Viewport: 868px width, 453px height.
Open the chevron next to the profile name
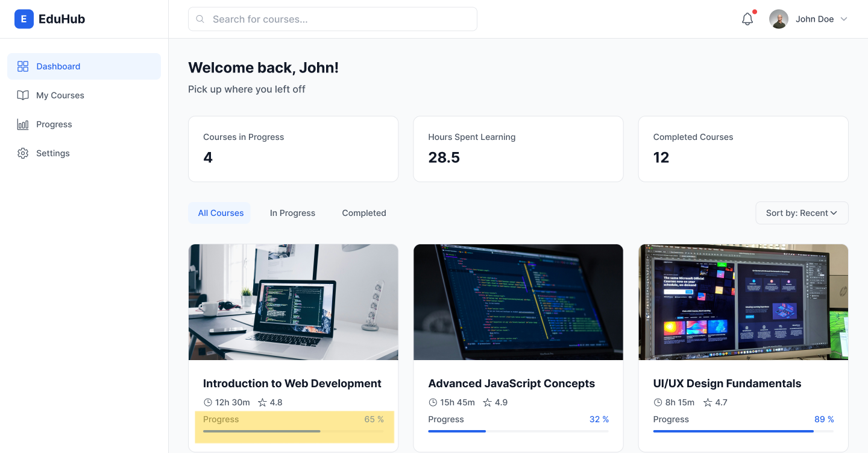tap(844, 19)
